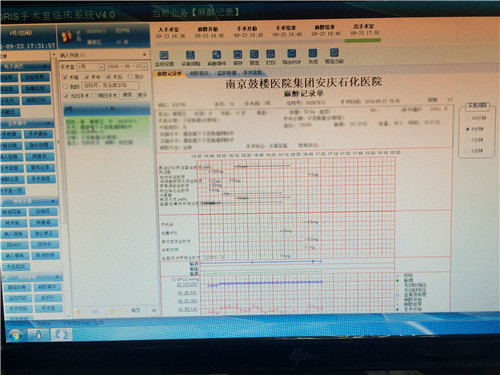Click the 麻醉事件 anesthesia event toolbar icon
Viewport: 500px width, 375px height.
click(217, 55)
